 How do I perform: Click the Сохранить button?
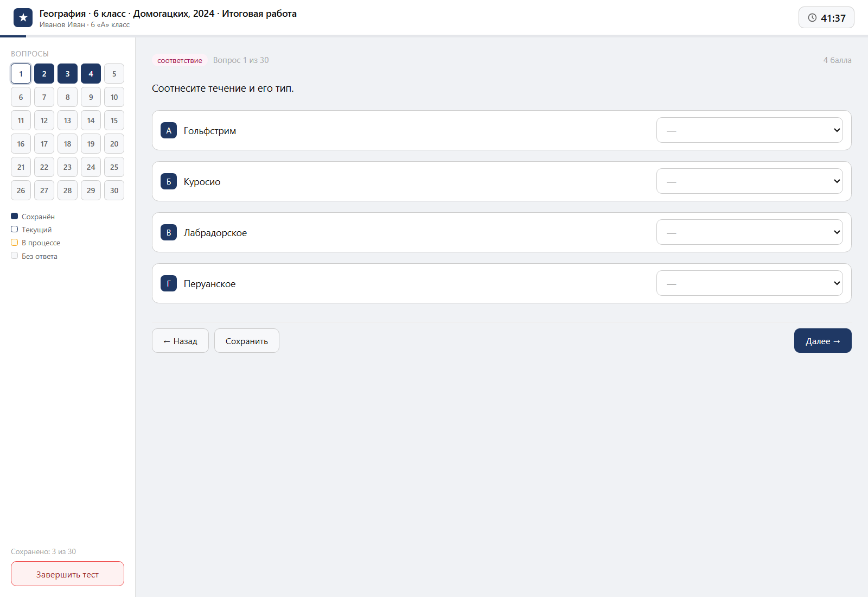tap(247, 341)
